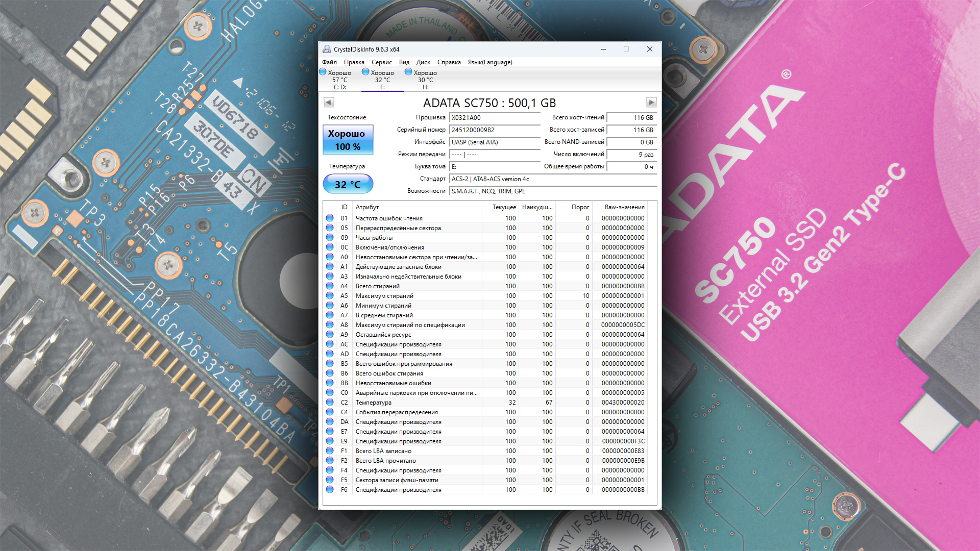
Task: Click the Raw-значения column header
Action: (x=624, y=207)
